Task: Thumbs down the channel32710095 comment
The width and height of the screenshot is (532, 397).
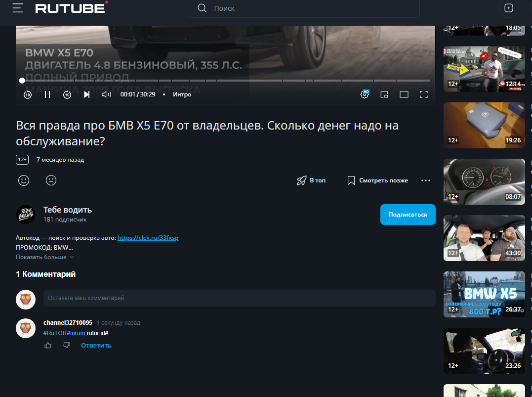Action: (x=67, y=346)
